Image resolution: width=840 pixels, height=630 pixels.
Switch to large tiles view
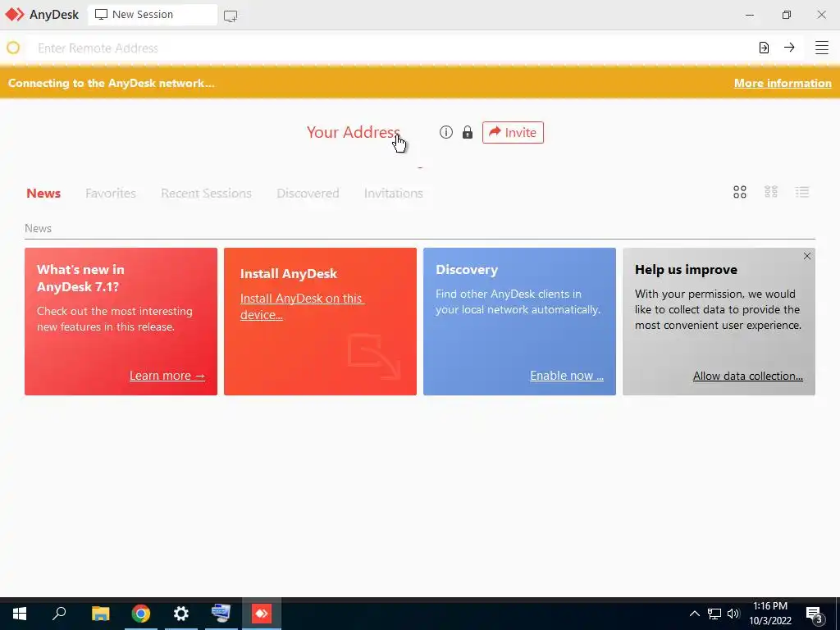click(740, 192)
